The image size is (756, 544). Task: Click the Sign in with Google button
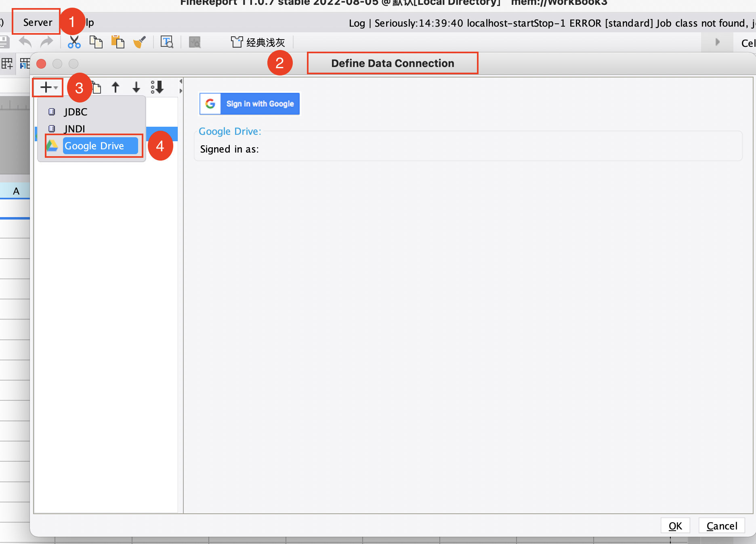[249, 104]
